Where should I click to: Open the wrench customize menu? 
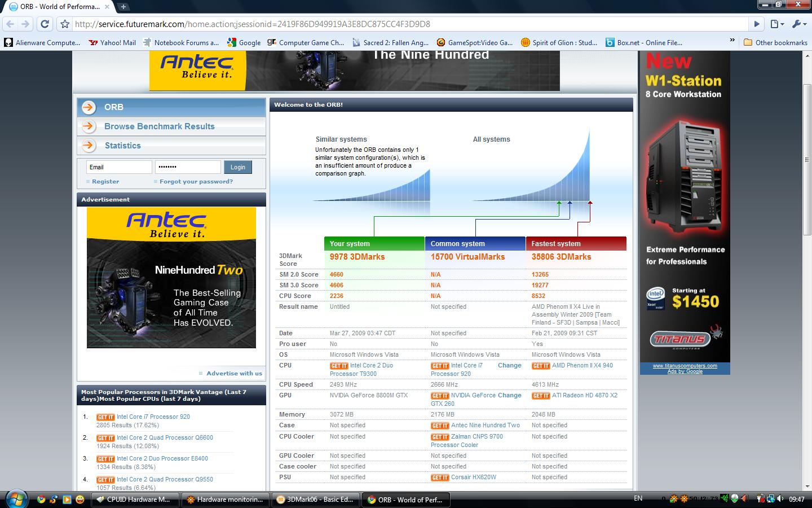click(x=798, y=24)
